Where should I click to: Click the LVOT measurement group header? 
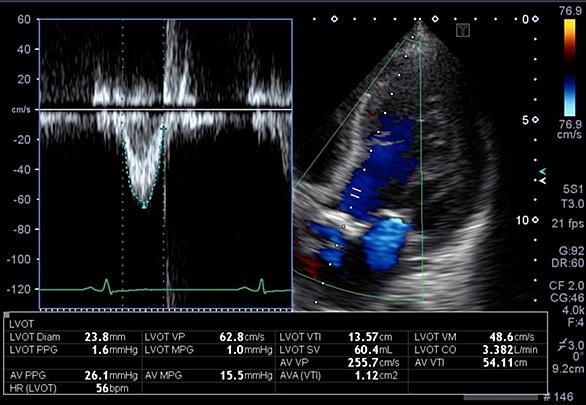21,324
